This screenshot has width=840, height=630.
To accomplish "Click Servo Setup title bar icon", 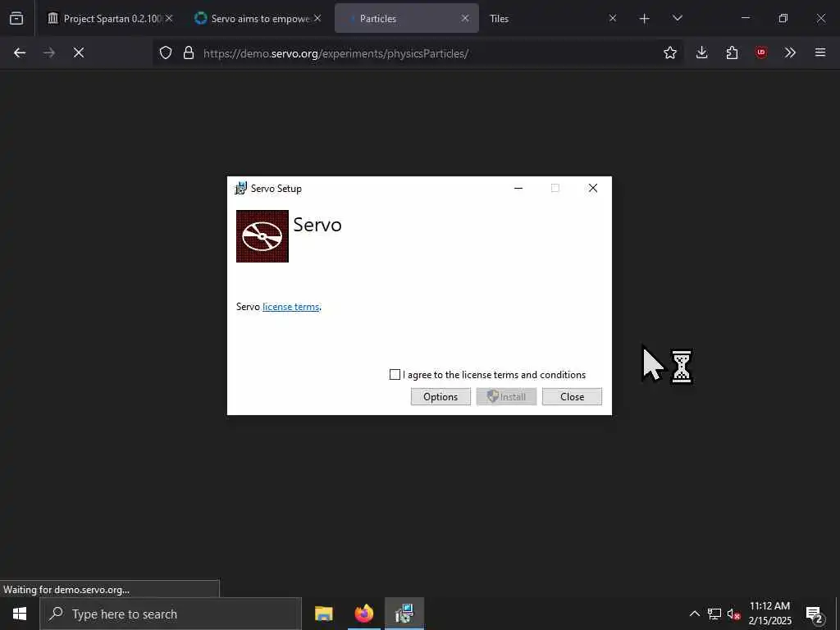I will tap(241, 188).
